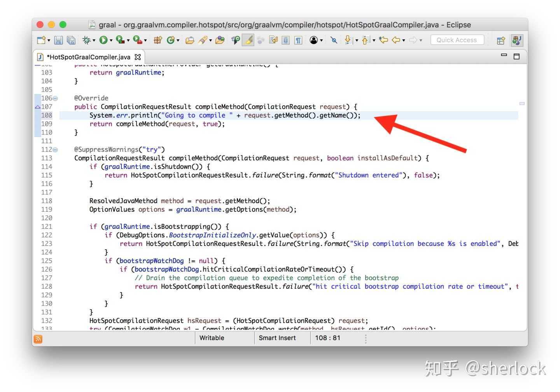This screenshot has height=392, width=560.
Task: Toggle Show Whitespace Characters pilcrow button
Action: tap(298, 40)
